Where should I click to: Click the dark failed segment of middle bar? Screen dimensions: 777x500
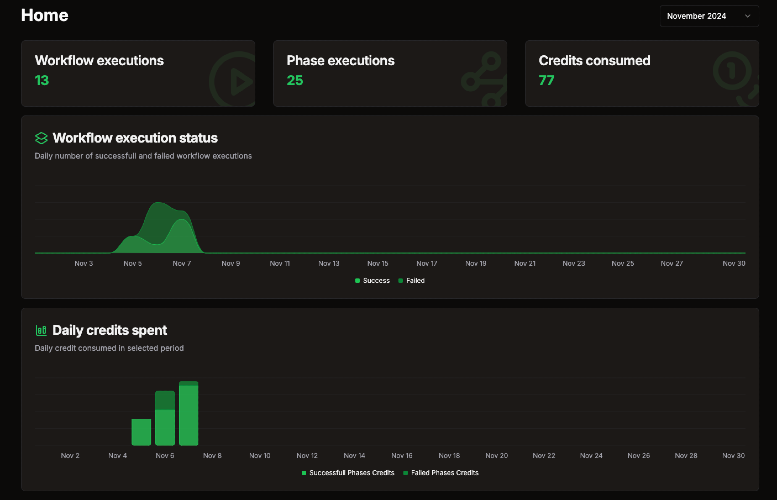[165, 400]
